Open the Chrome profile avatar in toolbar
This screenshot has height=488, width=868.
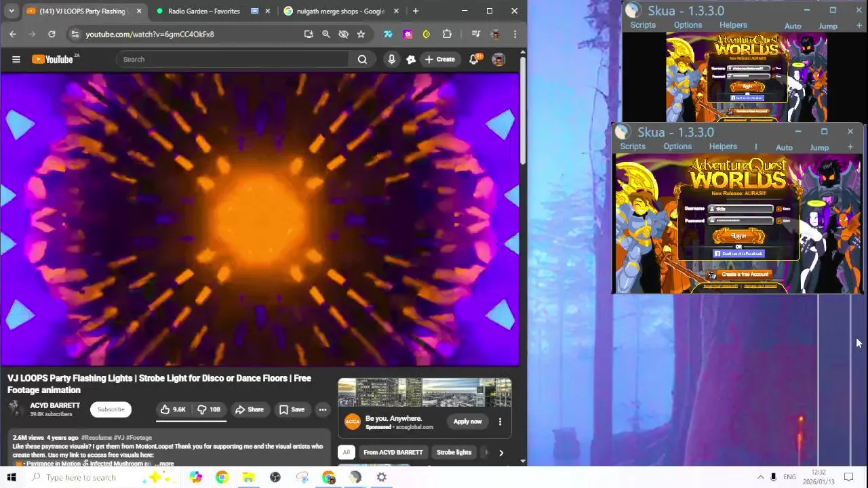pos(495,34)
